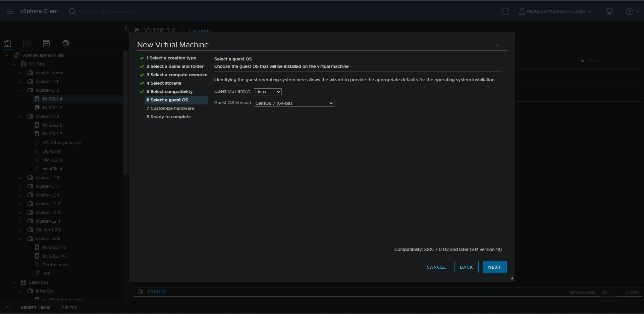Close the New Virtual Machine dialog
Screen dimensions: 644x314
497,45
